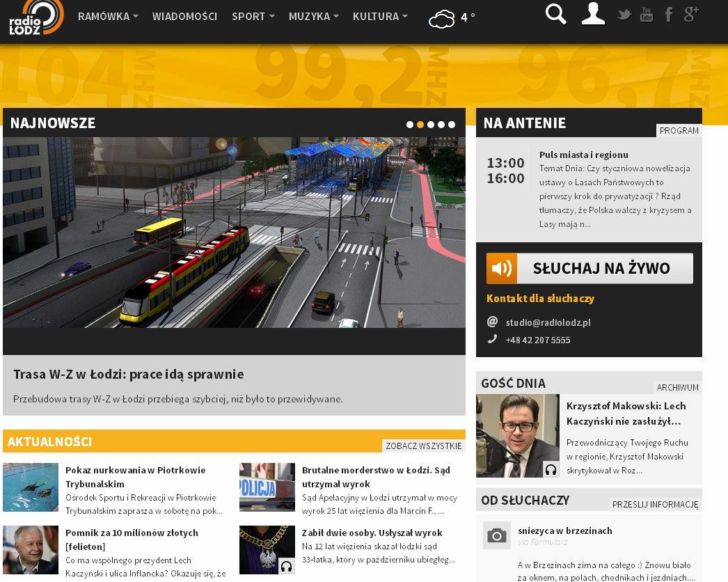Select the third carousel dot in Najnowsze
The image size is (728, 582).
[431, 125]
